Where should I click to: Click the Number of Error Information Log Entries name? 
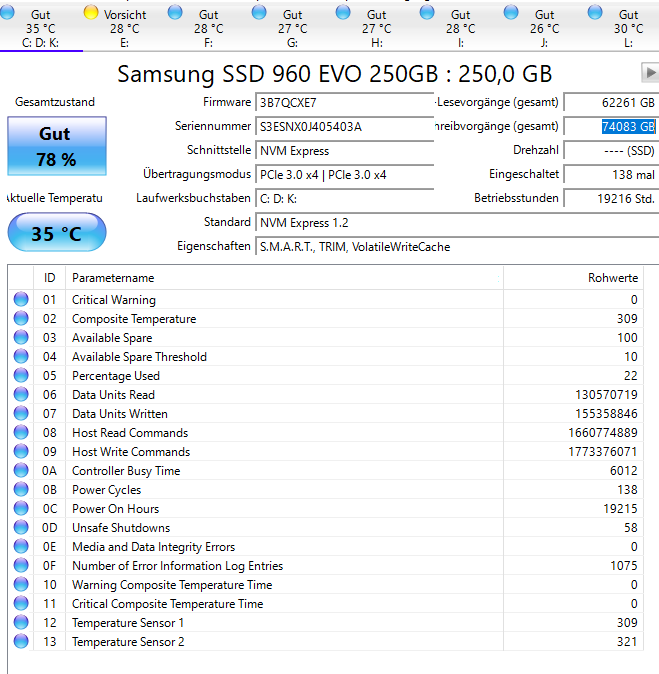[178, 566]
